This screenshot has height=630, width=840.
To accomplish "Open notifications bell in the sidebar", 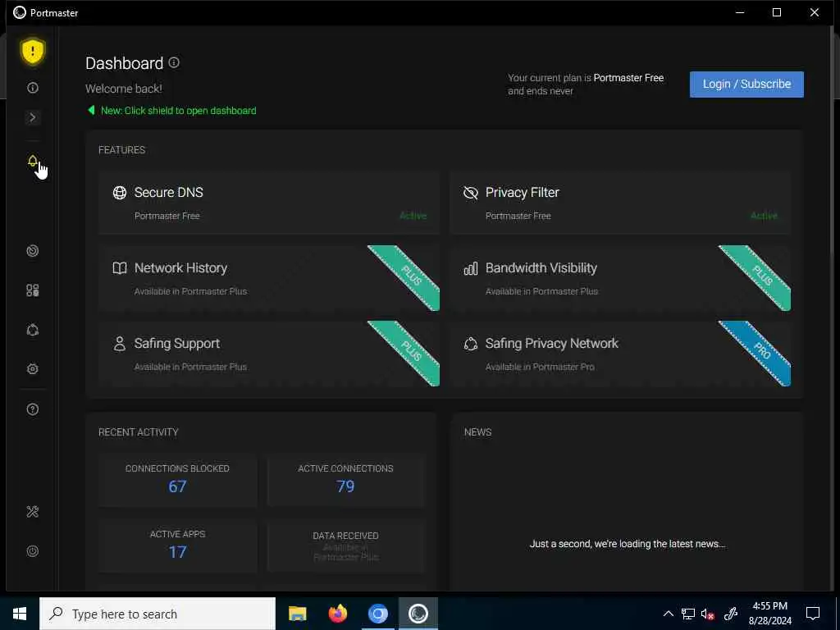I will (x=33, y=161).
